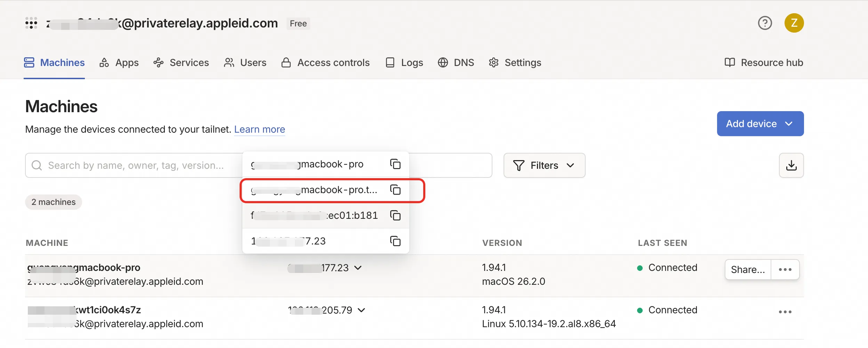Open the ellipsis menu for macbook-pro machine

(785, 270)
